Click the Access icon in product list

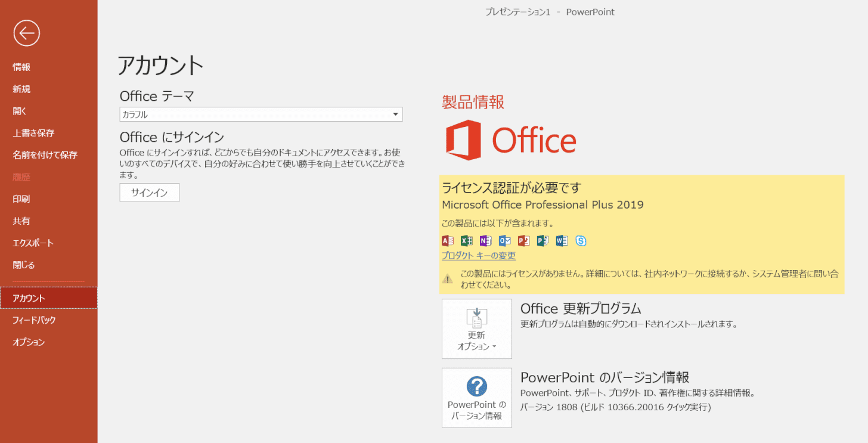[x=448, y=241]
